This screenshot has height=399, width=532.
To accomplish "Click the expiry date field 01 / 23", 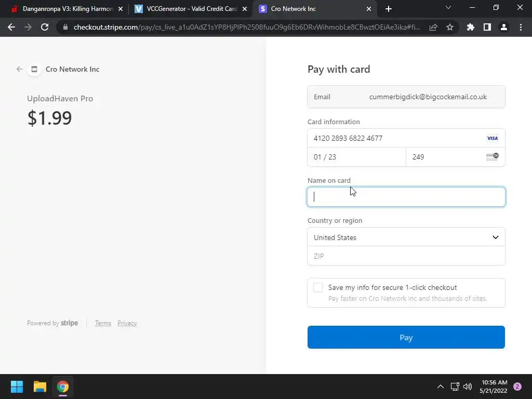I will point(356,157).
